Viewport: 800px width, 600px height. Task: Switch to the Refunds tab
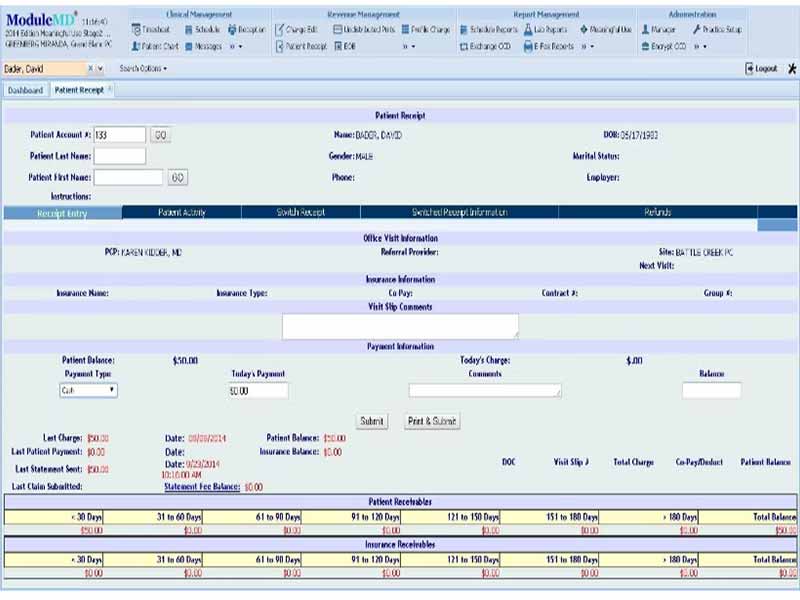click(658, 212)
